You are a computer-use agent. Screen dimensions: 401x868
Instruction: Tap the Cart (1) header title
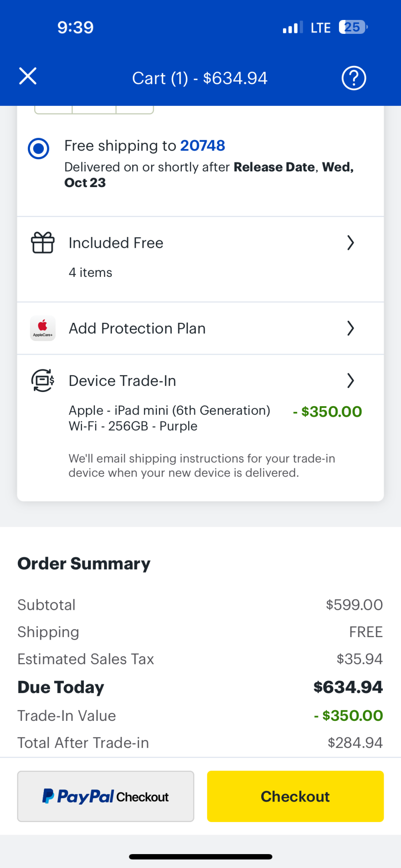pyautogui.click(x=200, y=79)
